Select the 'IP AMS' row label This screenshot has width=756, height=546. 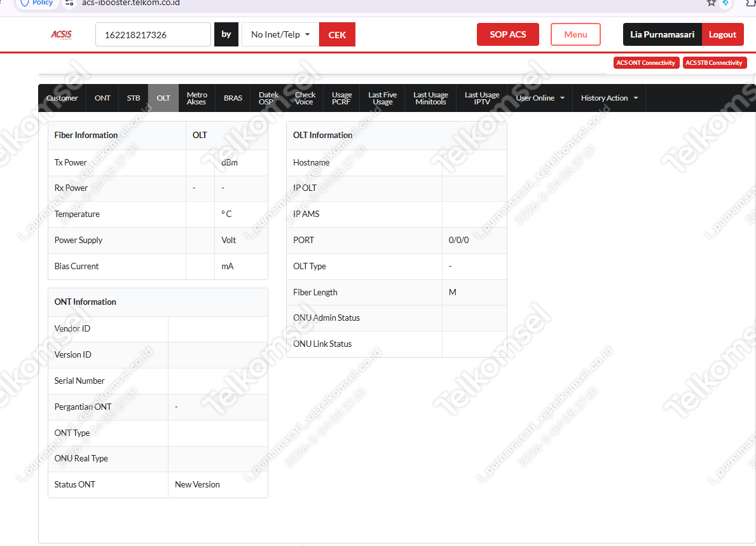click(x=306, y=214)
